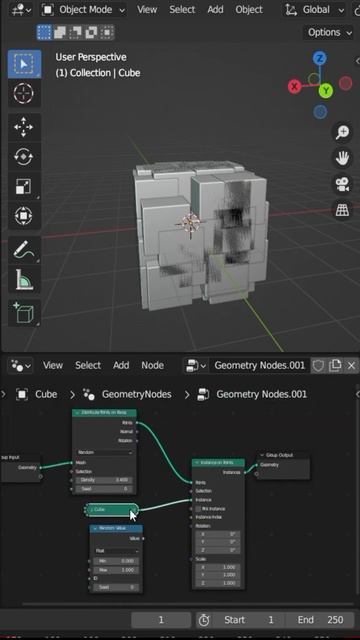Edit the Geometry Nodes.001 name field

(259, 365)
